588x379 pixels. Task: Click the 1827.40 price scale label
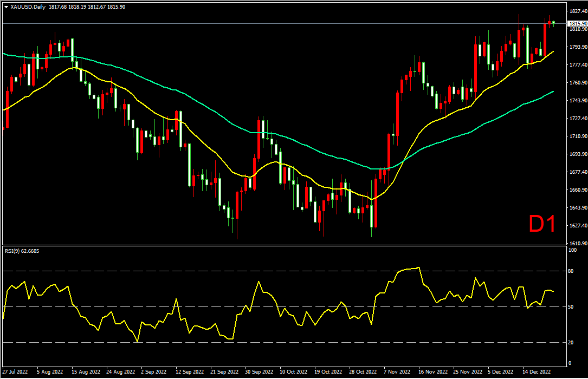click(578, 11)
